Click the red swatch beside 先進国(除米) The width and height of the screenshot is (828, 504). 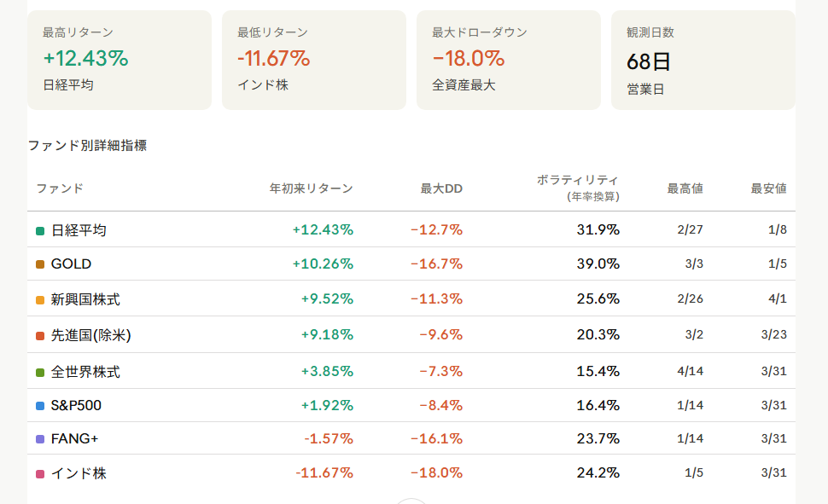(x=40, y=335)
